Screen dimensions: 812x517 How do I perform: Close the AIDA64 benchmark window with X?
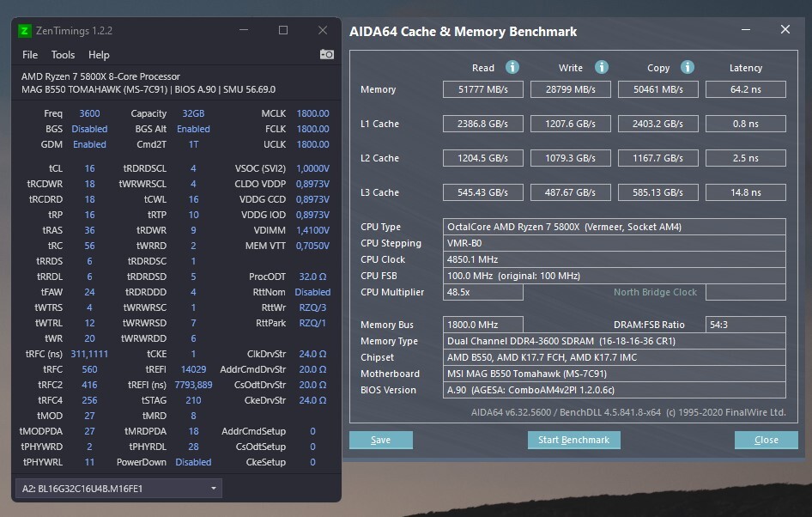click(785, 29)
